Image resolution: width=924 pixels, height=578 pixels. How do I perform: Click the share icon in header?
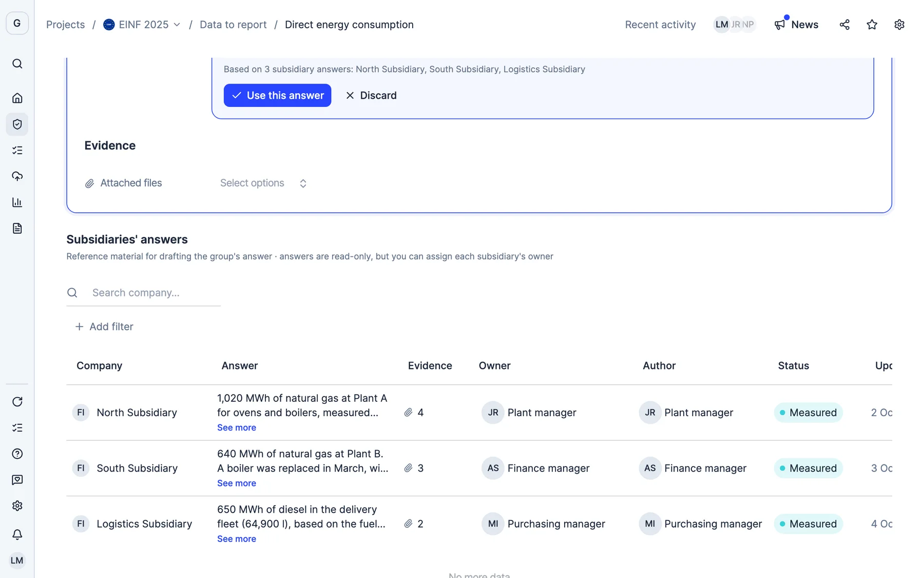point(844,25)
